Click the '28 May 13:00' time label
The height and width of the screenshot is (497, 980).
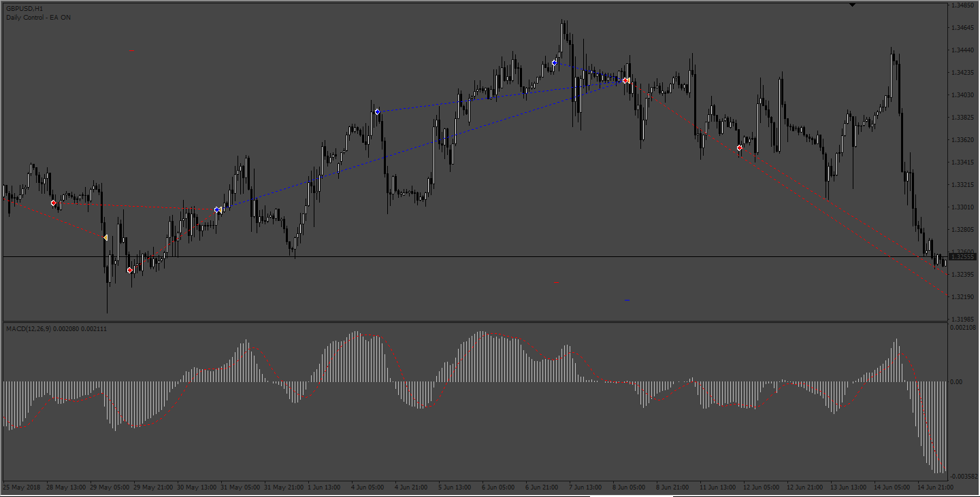pos(66,487)
